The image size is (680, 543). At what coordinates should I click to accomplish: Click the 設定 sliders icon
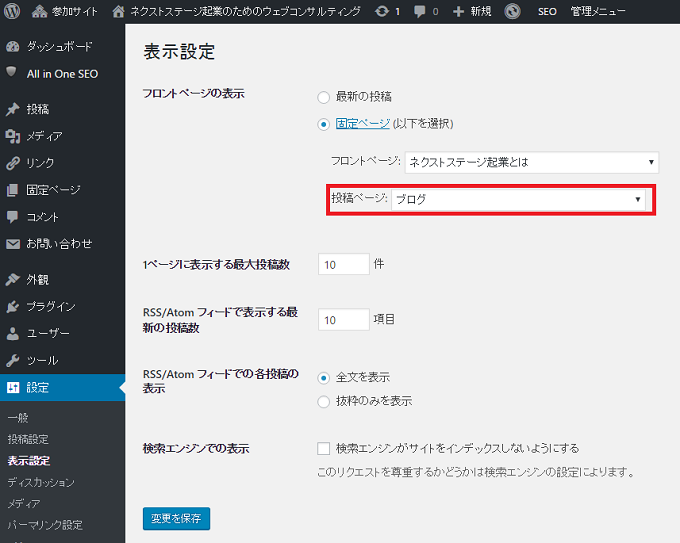(13, 387)
